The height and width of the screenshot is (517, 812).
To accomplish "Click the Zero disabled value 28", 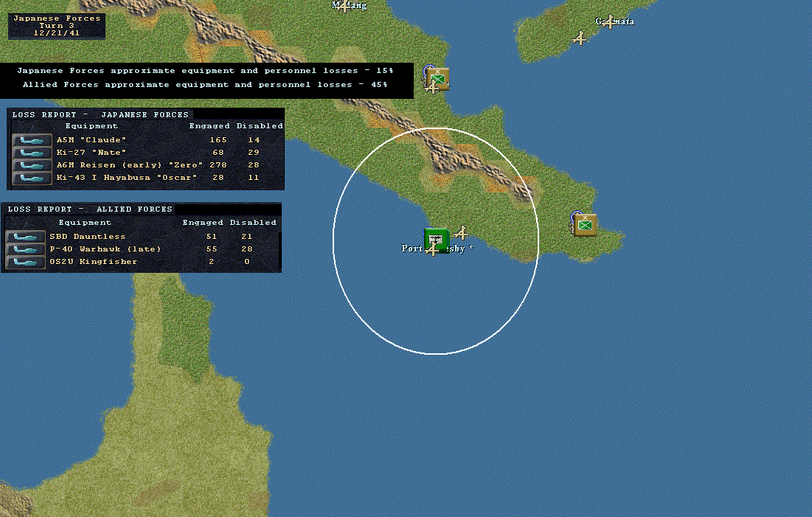I will coord(254,164).
